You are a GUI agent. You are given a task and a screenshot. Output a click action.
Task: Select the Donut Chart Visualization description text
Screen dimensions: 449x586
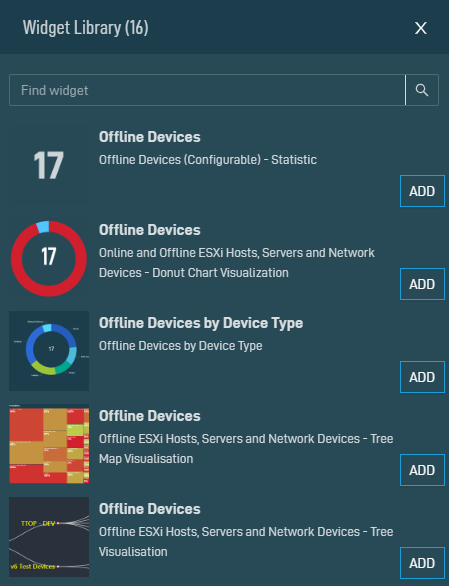coord(237,263)
